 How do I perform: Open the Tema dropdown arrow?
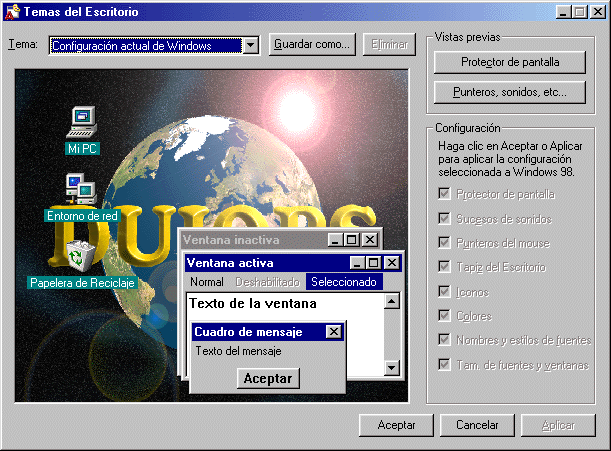click(250, 46)
